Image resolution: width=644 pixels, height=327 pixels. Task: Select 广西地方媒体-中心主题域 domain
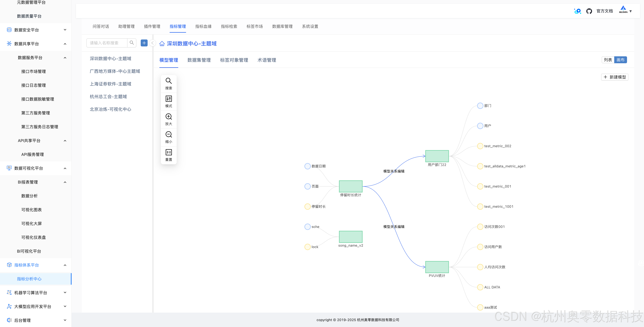coord(115,71)
